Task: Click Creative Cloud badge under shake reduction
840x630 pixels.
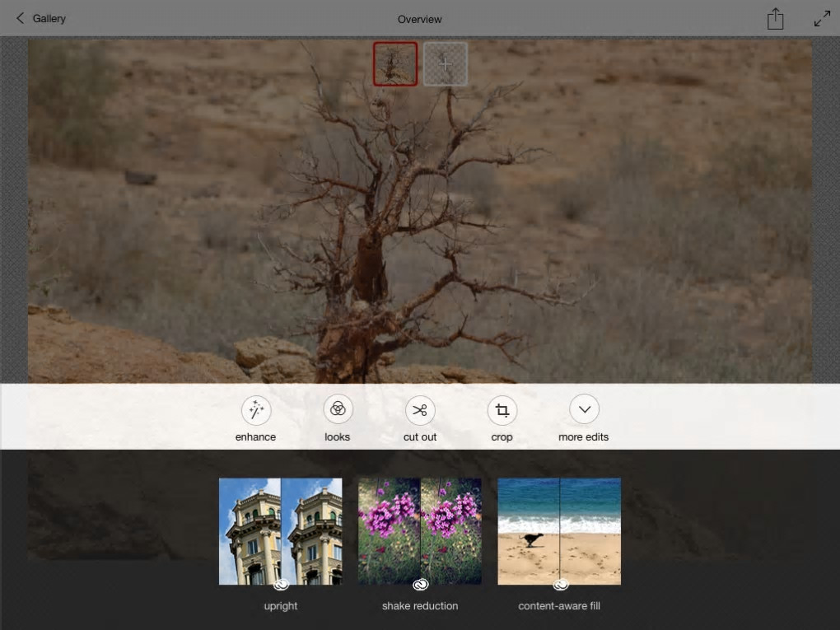Action: (x=421, y=585)
